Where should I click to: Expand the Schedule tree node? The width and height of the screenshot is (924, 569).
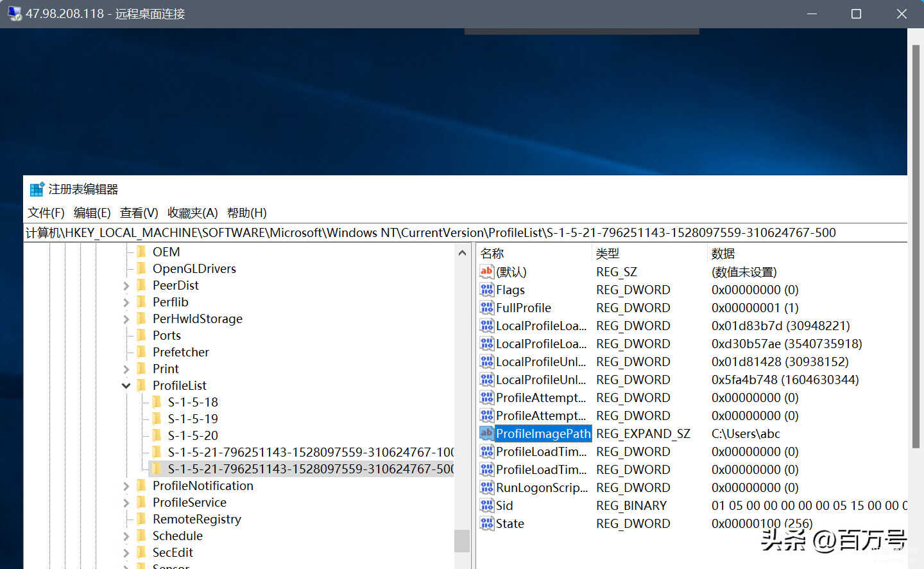point(126,536)
